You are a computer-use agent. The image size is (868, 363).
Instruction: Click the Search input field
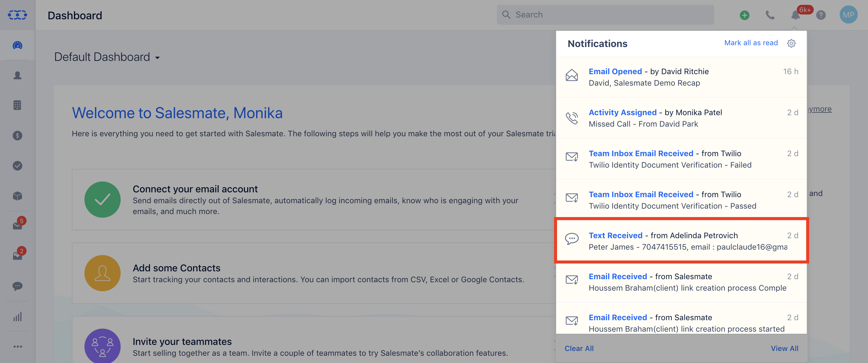click(605, 14)
